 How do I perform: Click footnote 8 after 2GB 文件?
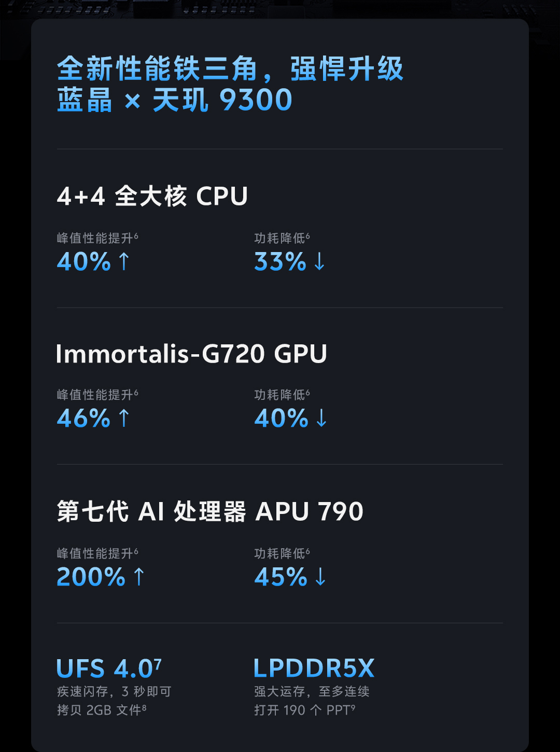[144, 707]
